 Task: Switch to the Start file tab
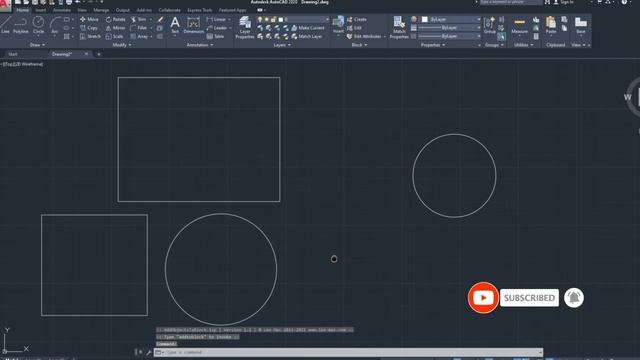pyautogui.click(x=13, y=54)
